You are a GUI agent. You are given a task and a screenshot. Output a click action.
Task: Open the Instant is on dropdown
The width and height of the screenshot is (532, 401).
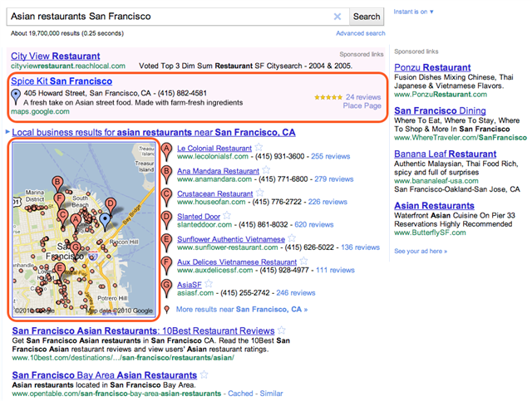pyautogui.click(x=414, y=12)
